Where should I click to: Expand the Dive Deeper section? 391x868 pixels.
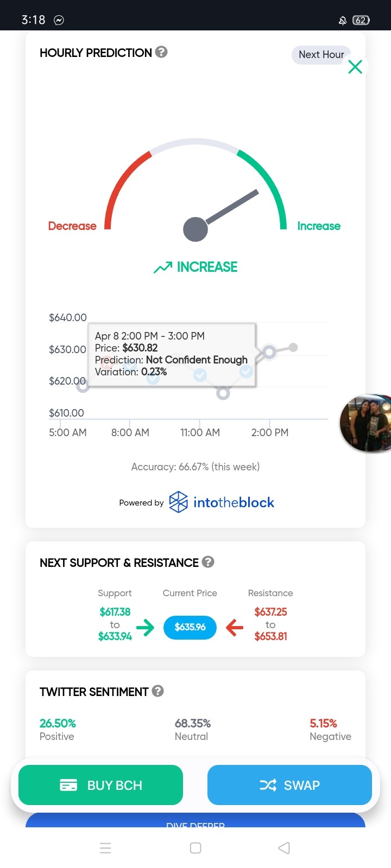coord(195,821)
